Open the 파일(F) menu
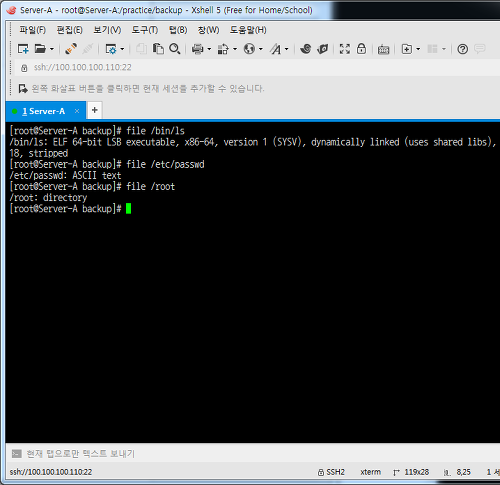Screen dimensions: 500x485 pyautogui.click(x=32, y=30)
